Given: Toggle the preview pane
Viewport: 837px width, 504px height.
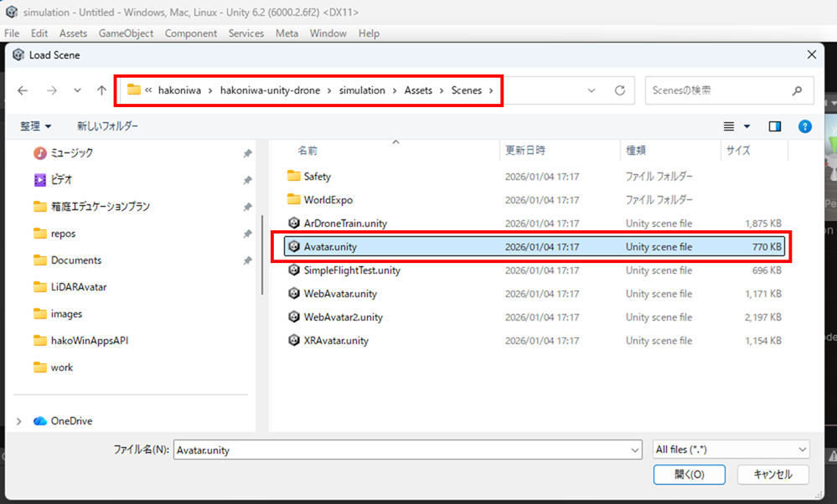Looking at the screenshot, I should coord(774,126).
